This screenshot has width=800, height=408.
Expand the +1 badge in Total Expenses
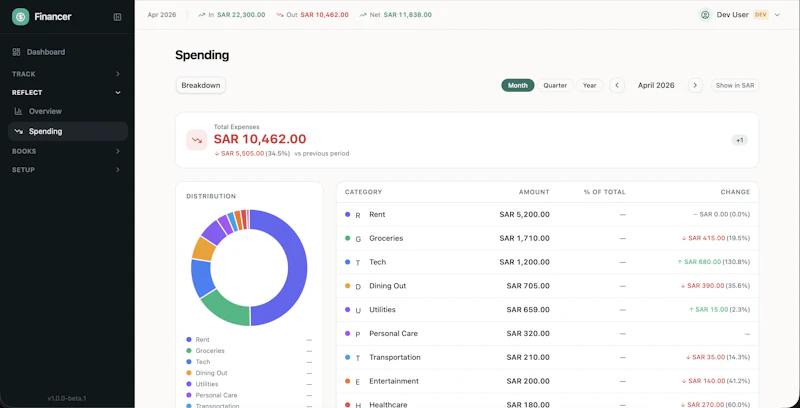(x=739, y=140)
